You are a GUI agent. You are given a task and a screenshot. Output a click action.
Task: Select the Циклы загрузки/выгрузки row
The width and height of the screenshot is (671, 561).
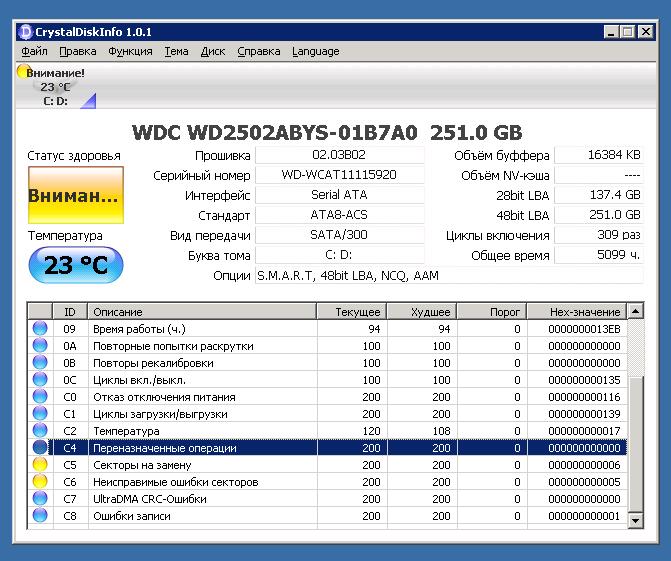coord(327,414)
